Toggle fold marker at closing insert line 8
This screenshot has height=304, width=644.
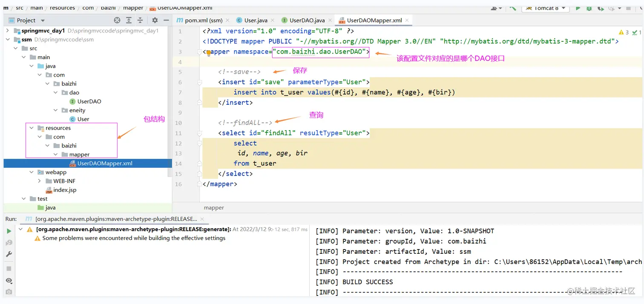coord(199,103)
